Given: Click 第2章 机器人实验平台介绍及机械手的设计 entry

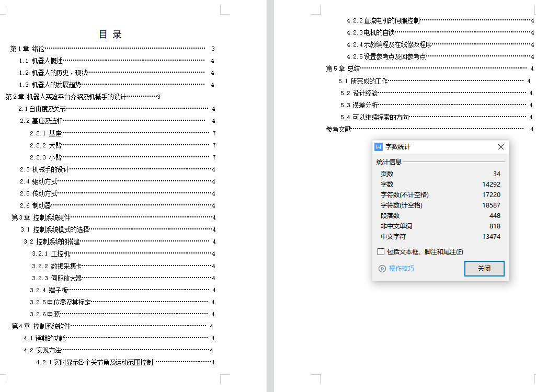Looking at the screenshot, I should (x=83, y=97).
